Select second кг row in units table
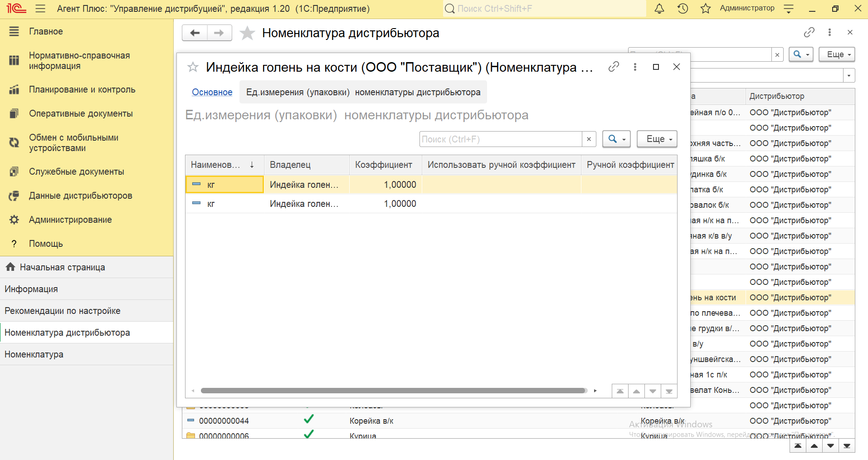868x460 pixels. point(431,204)
